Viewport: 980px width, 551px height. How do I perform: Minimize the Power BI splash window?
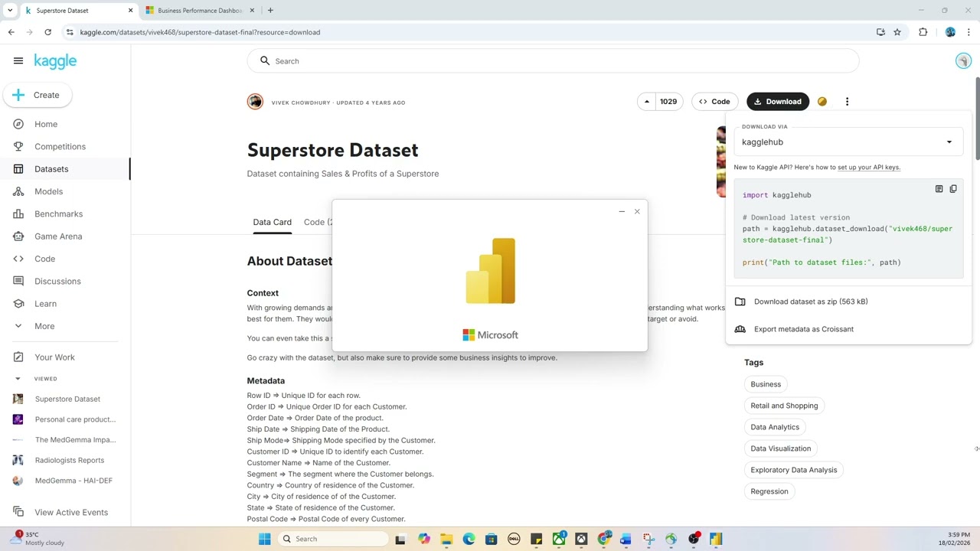coord(622,211)
